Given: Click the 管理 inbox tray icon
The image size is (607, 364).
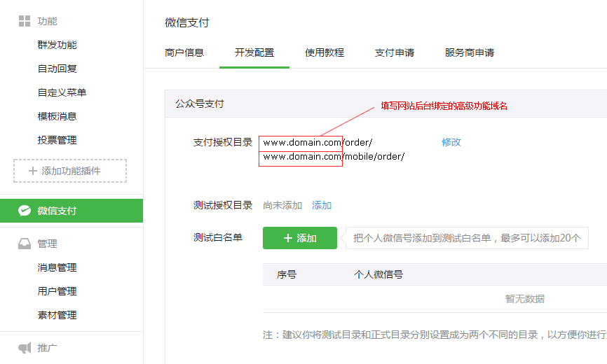Looking at the screenshot, I should click(25, 244).
